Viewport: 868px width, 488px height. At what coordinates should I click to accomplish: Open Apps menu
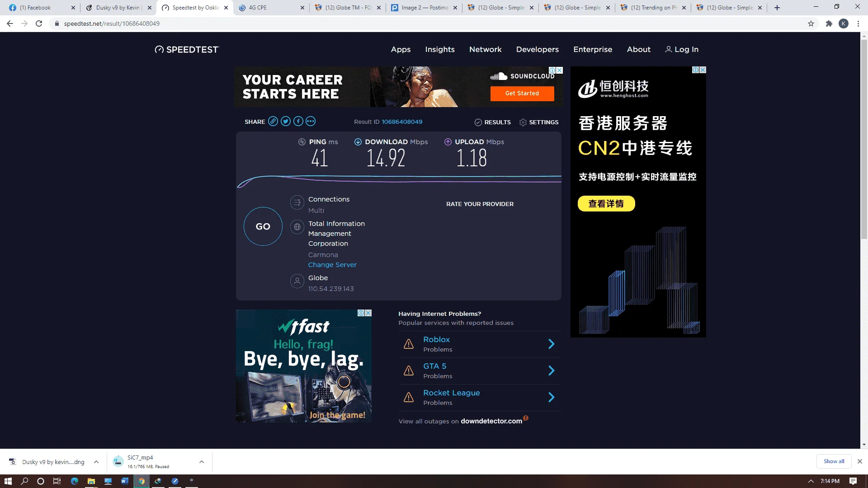tap(401, 50)
